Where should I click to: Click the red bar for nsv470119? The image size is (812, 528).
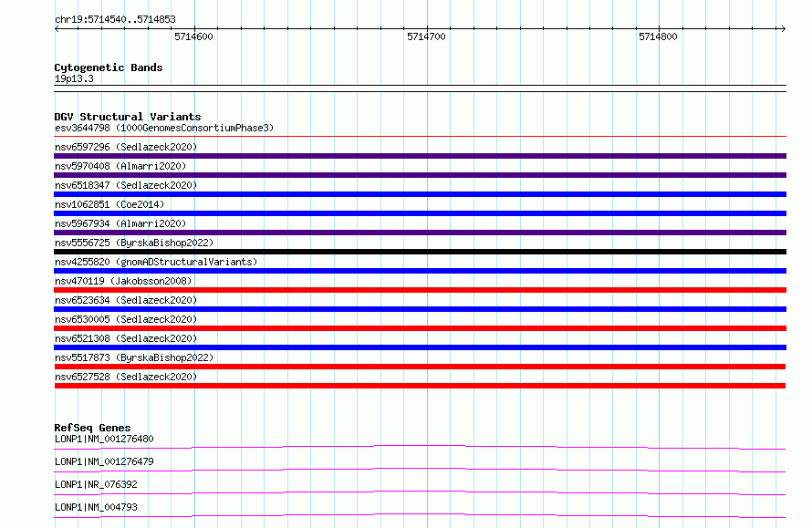point(420,290)
